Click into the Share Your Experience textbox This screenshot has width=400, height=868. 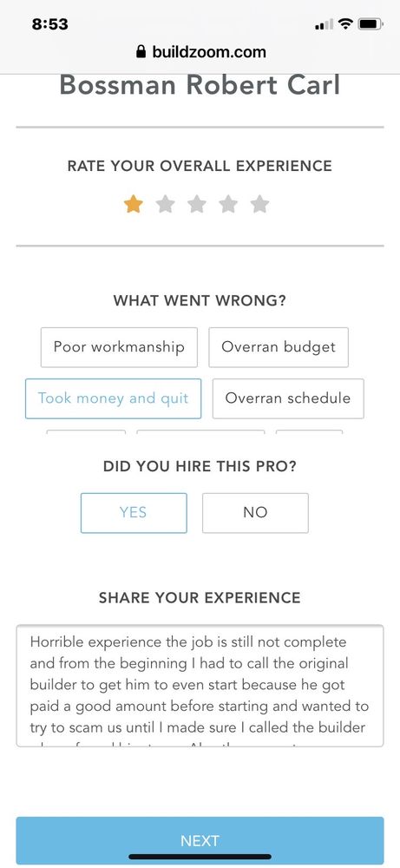(x=200, y=686)
